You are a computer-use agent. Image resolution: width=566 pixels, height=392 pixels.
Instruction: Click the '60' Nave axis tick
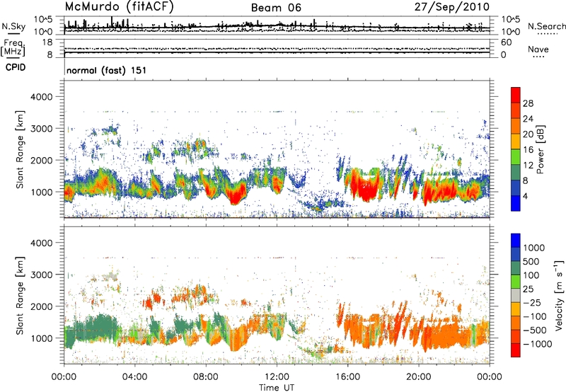point(506,42)
